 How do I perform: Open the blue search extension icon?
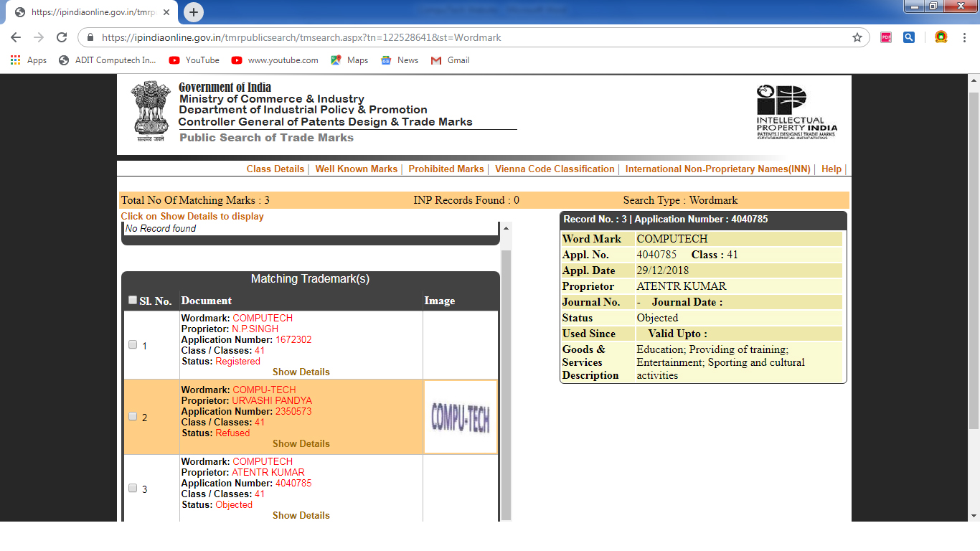(909, 37)
